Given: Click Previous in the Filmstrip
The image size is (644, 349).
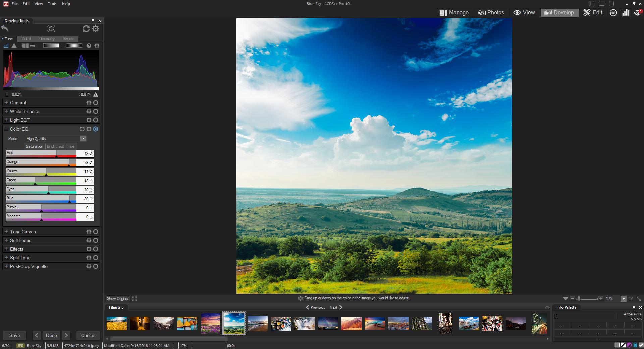Looking at the screenshot, I should pyautogui.click(x=315, y=307).
